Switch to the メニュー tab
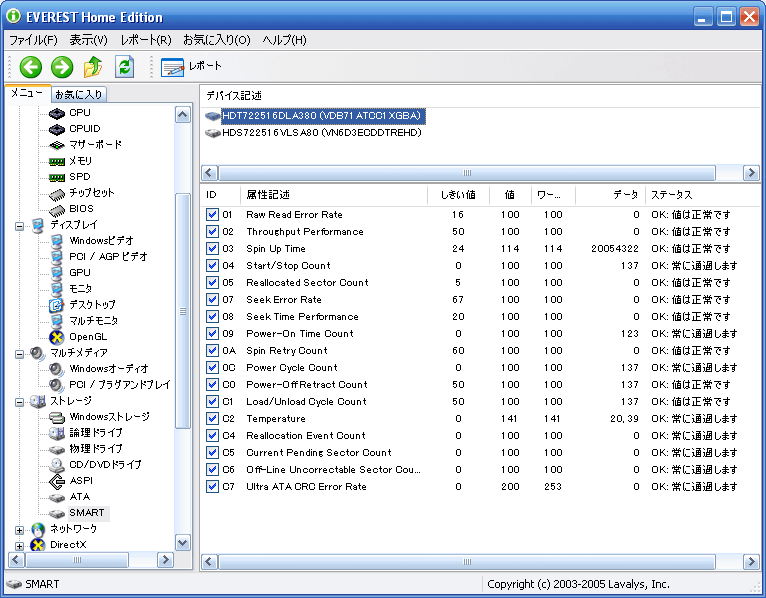The width and height of the screenshot is (766, 598). coord(27,93)
